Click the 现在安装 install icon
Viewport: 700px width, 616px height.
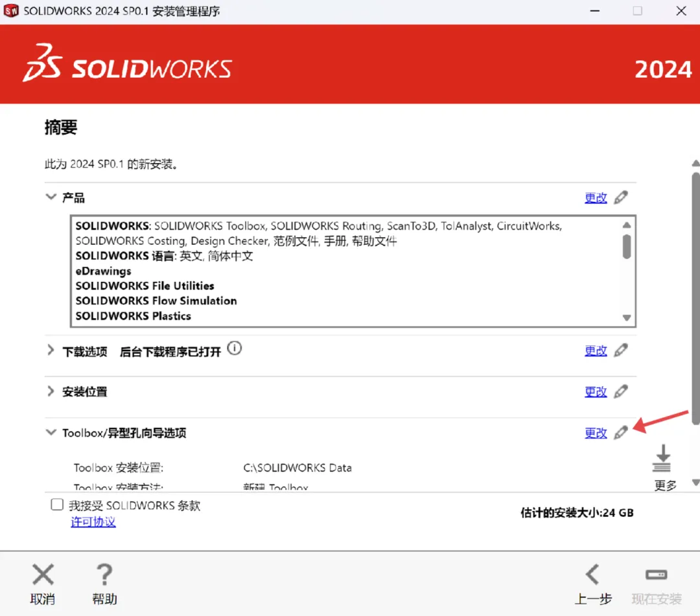click(656, 575)
